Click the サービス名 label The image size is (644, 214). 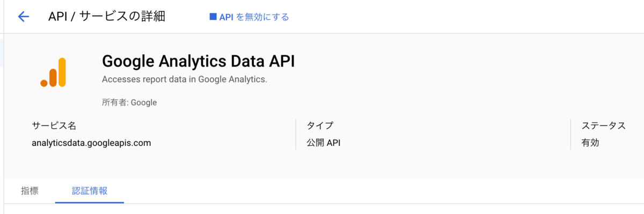coord(54,126)
